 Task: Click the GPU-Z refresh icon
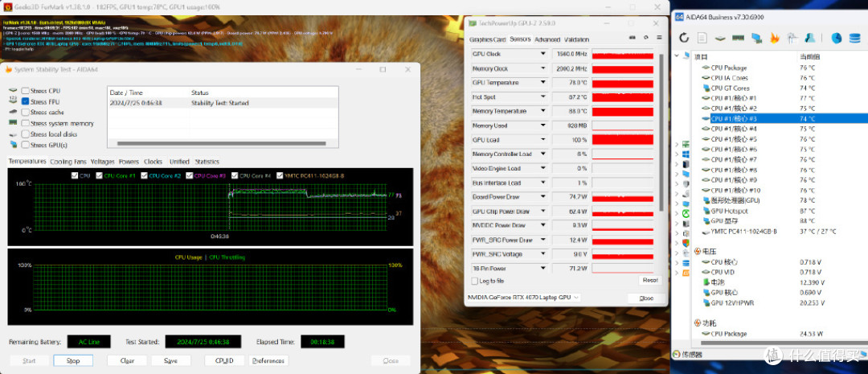[645, 38]
